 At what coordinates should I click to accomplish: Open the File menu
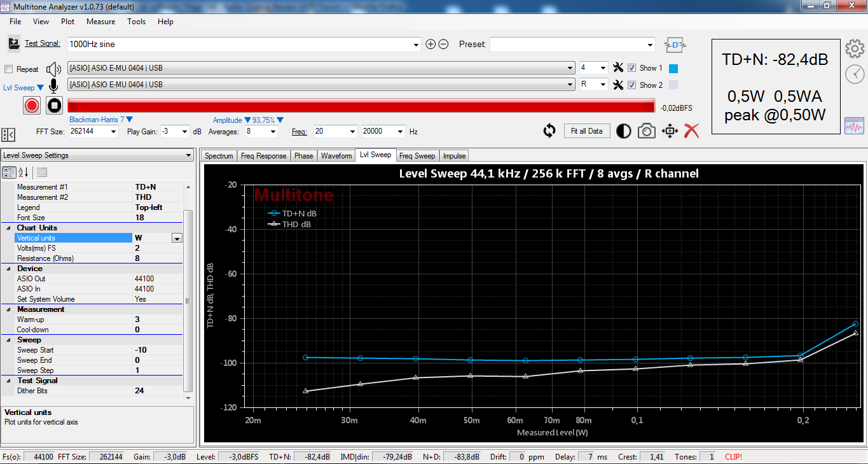click(15, 22)
